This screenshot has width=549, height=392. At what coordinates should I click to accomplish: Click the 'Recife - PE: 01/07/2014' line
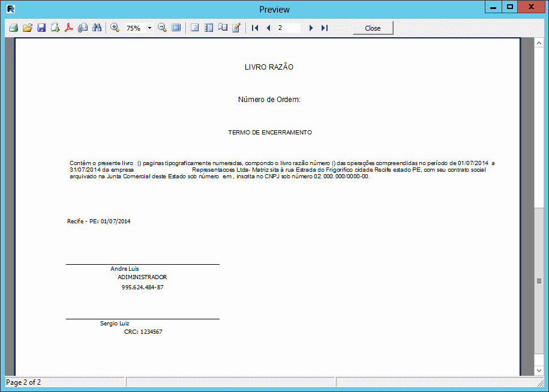[x=99, y=222]
